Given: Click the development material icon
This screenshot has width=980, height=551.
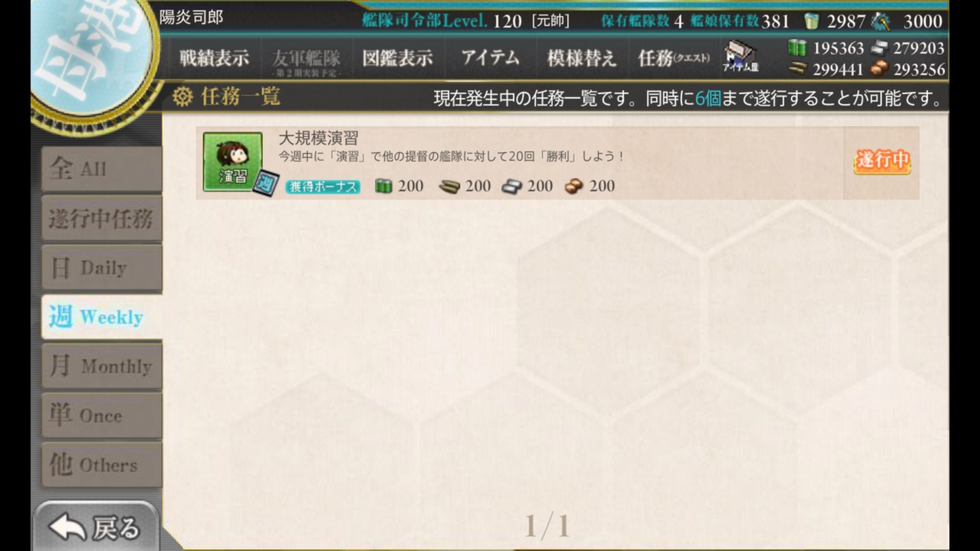Looking at the screenshot, I should pos(881,21).
